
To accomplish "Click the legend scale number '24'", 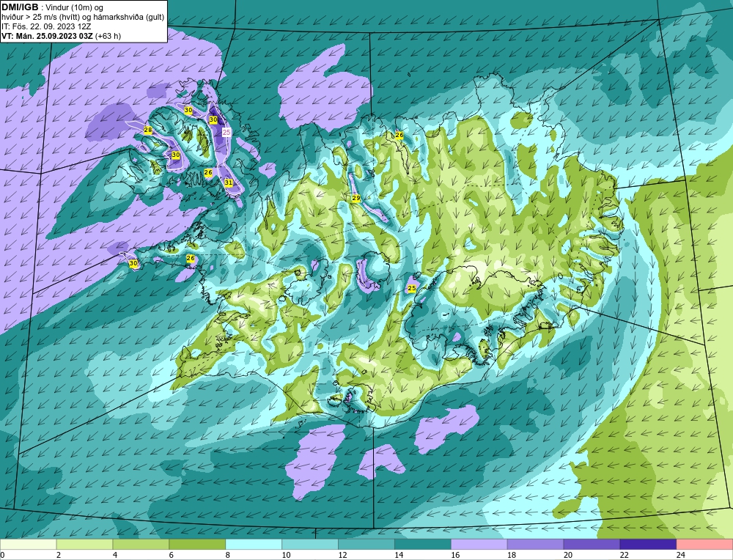I will point(681,555).
